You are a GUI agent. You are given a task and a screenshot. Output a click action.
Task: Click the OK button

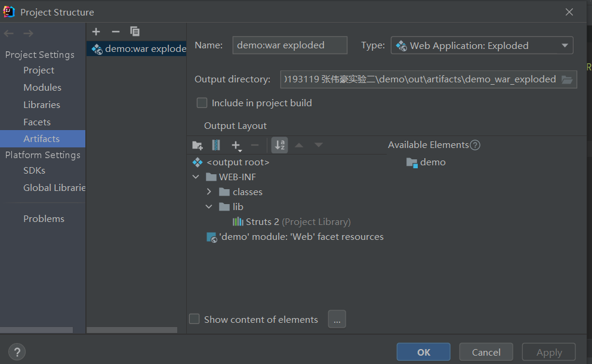[x=424, y=352]
